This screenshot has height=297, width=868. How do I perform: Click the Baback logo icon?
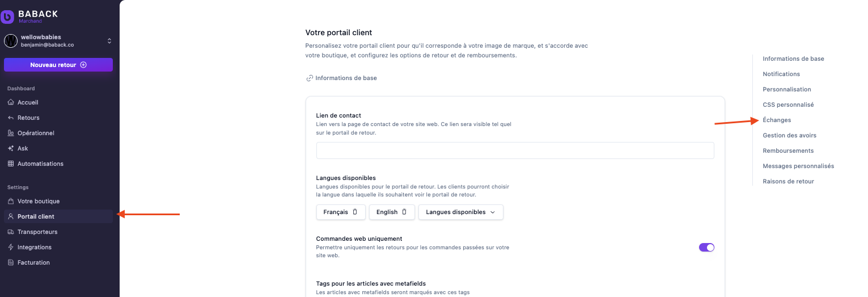pyautogui.click(x=7, y=17)
